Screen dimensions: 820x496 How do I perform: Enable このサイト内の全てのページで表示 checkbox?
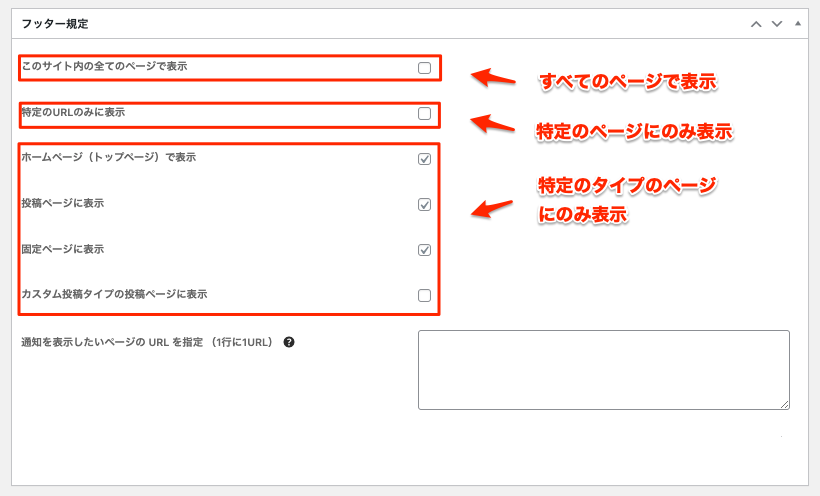coord(424,68)
